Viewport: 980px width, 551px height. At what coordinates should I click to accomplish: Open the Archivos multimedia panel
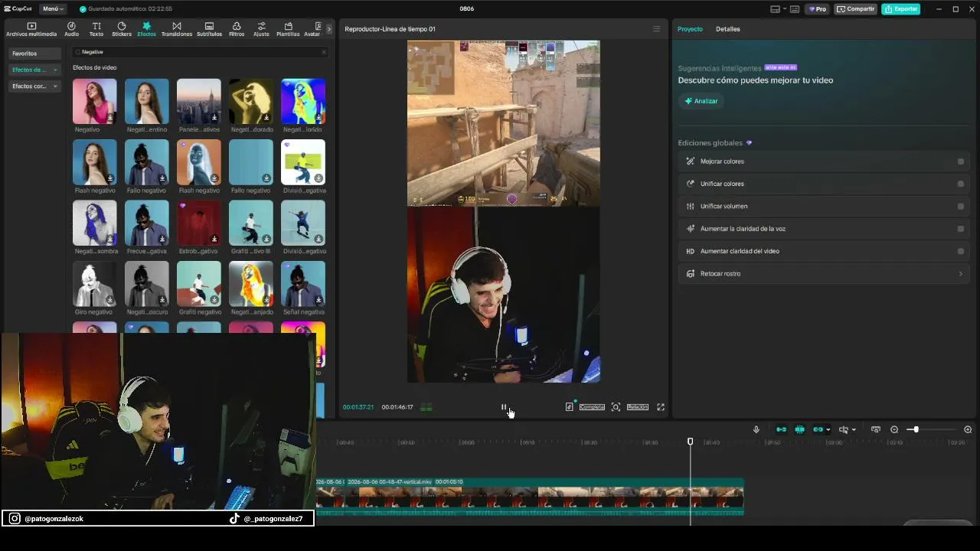pyautogui.click(x=31, y=29)
